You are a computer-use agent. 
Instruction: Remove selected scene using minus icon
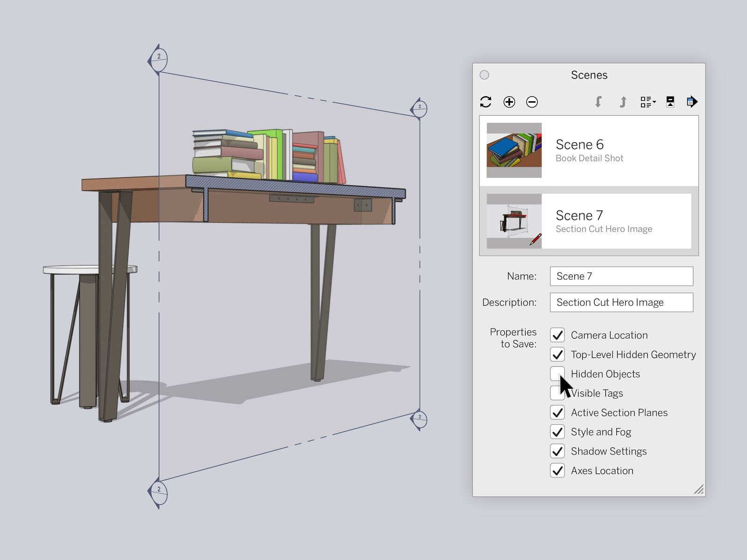tap(531, 101)
